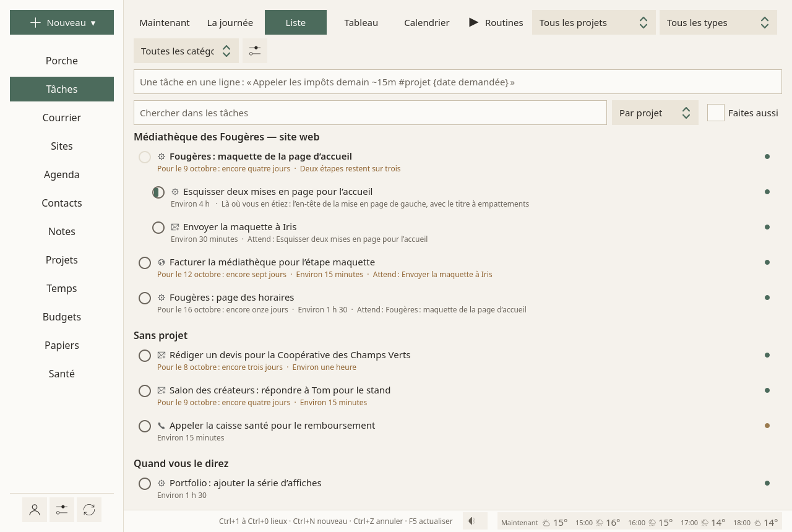Open Tous les projets dropdown
The image size is (792, 532).
click(594, 22)
